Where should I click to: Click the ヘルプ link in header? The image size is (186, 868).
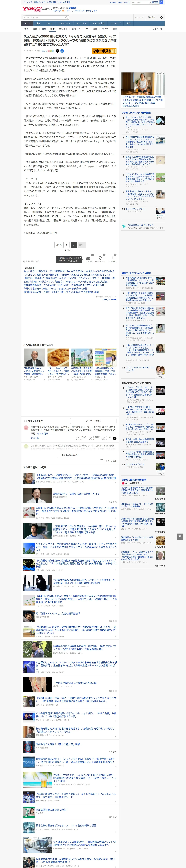[x=127, y=2]
